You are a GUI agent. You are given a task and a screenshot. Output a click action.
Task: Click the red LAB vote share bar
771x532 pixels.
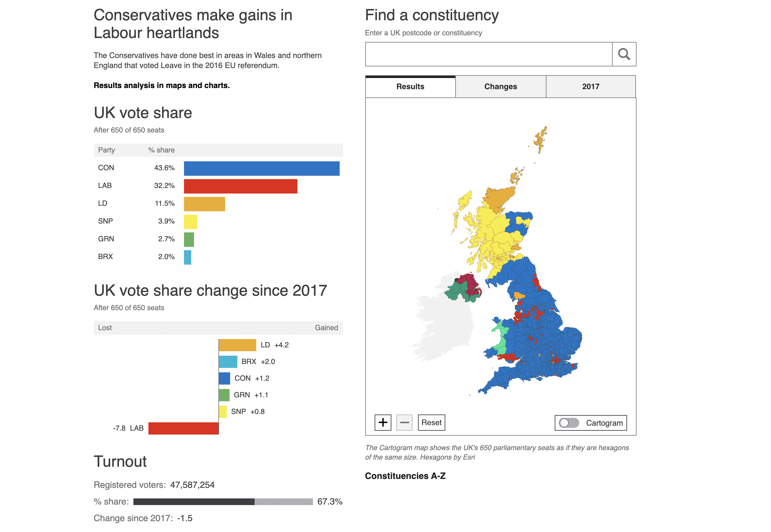click(240, 186)
